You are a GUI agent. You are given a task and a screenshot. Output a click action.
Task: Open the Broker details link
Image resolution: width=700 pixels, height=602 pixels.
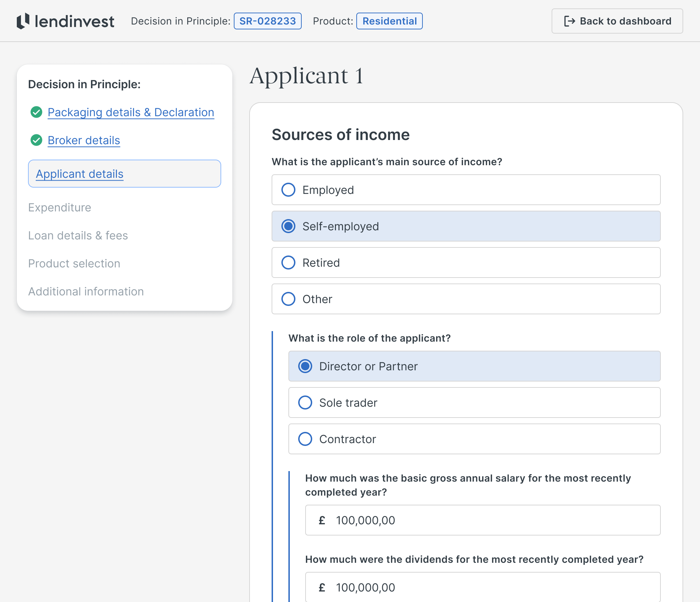pos(84,140)
